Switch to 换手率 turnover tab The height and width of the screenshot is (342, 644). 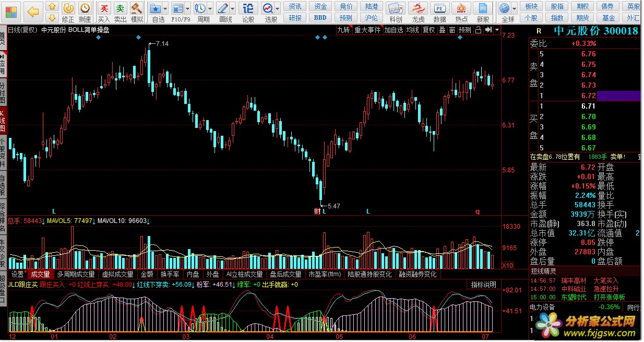pos(170,274)
